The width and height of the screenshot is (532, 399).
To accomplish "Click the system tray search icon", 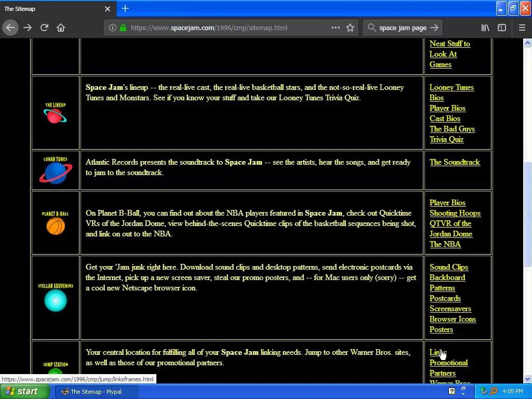I will pos(494,392).
